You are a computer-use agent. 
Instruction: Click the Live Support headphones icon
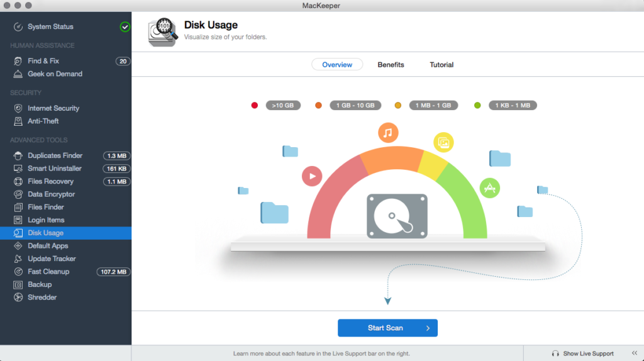[555, 353]
